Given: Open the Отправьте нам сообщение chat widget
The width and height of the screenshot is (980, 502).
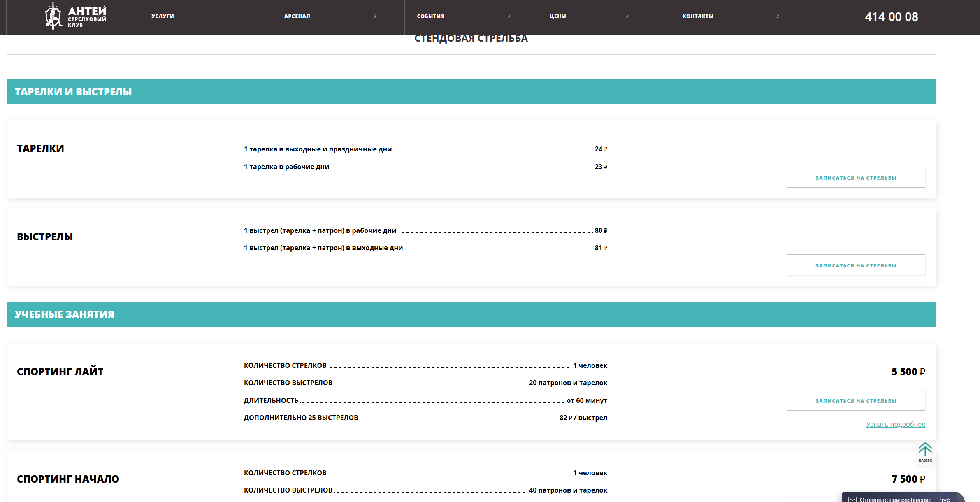Looking at the screenshot, I should point(895,499).
